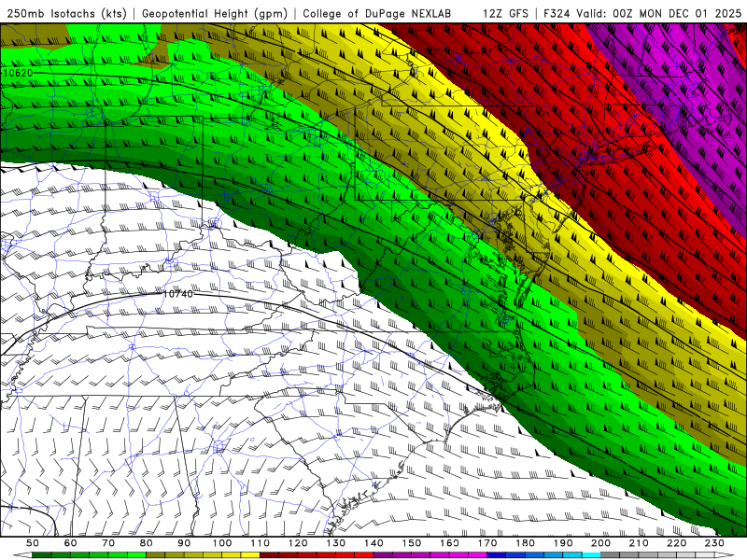Screen dimensions: 747x560
Task: Select the 180 tick label on the legend
Action: pyautogui.click(x=525, y=543)
